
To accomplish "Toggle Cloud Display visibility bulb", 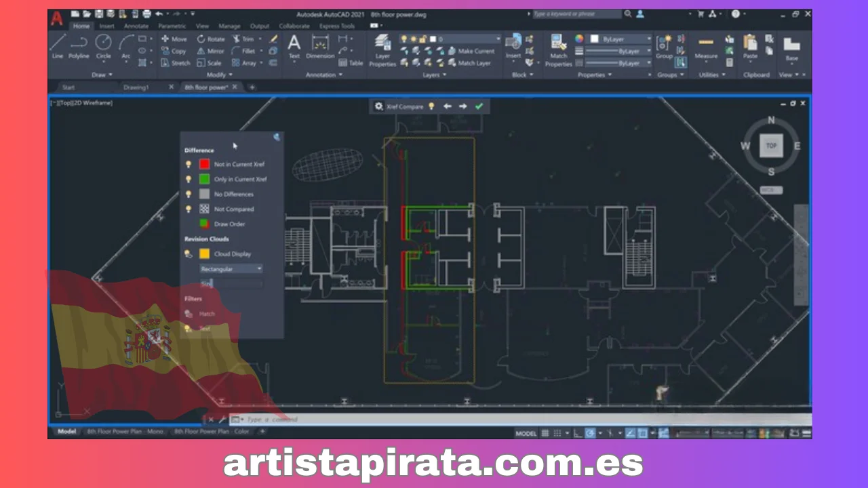I will click(189, 253).
